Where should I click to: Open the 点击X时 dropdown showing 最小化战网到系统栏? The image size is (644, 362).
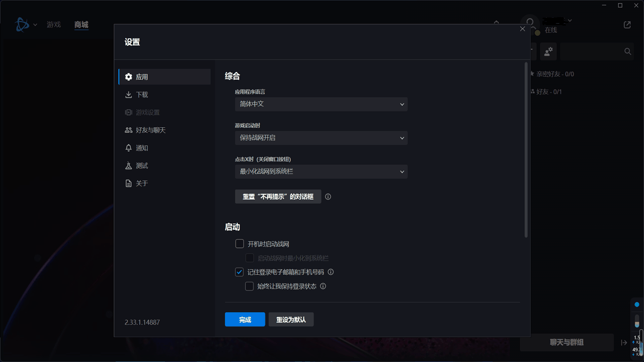[x=321, y=171]
